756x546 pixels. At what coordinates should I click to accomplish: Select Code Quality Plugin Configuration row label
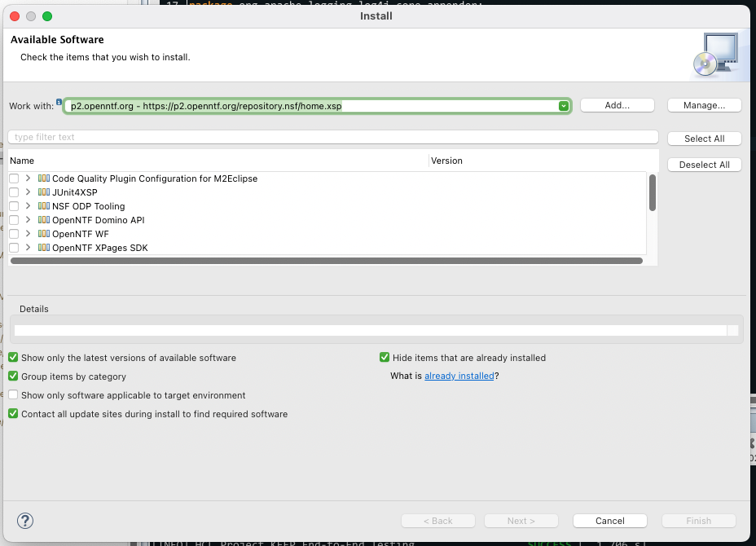click(x=155, y=178)
